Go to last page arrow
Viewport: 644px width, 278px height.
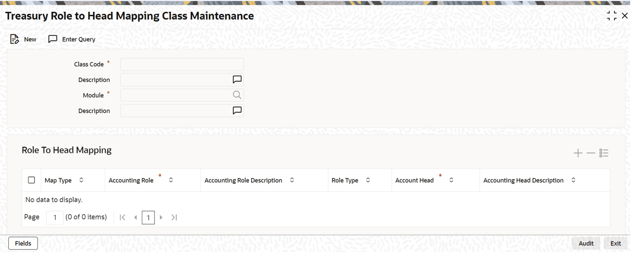click(x=174, y=217)
